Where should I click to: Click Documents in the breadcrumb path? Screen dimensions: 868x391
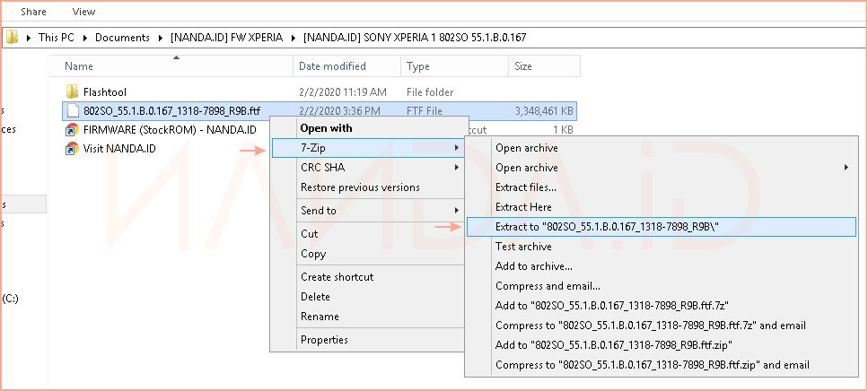click(122, 38)
